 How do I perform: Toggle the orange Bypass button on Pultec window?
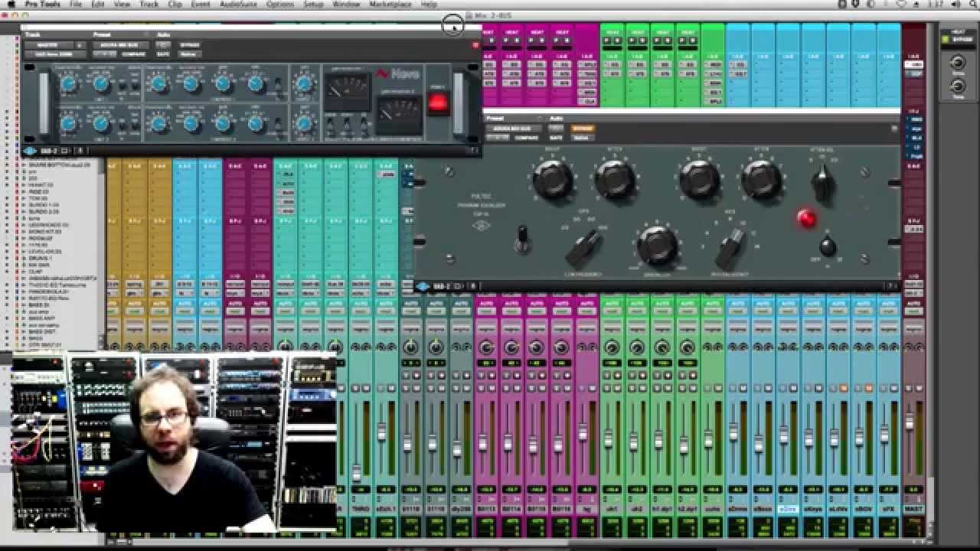coord(583,129)
